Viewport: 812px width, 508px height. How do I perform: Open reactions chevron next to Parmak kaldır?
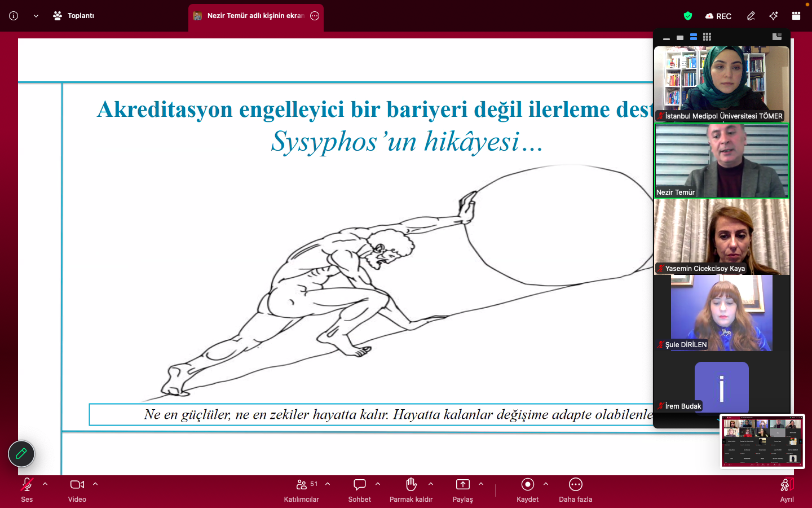pyautogui.click(x=431, y=484)
